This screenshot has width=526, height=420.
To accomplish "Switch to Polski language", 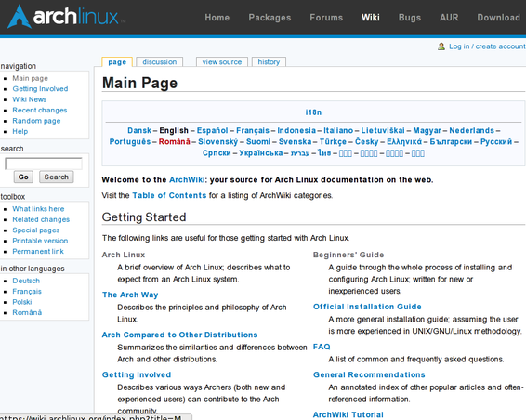I will [x=22, y=302].
